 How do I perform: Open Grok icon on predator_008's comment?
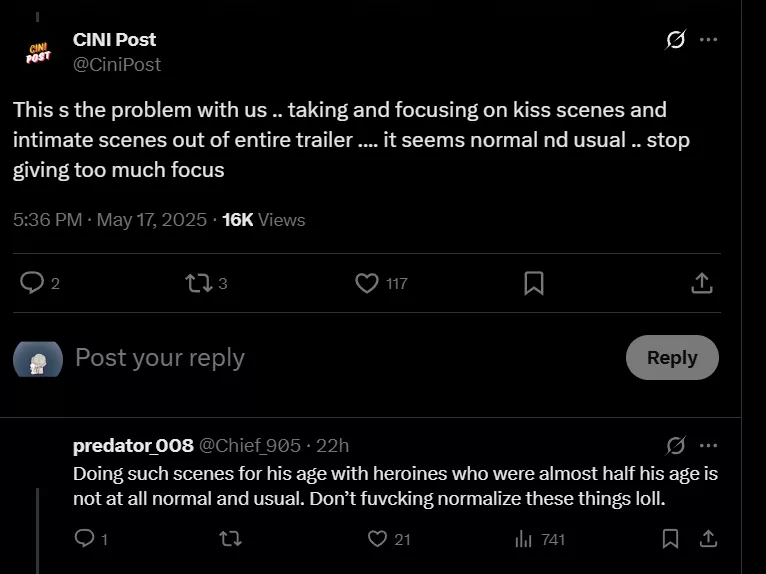[676, 445]
